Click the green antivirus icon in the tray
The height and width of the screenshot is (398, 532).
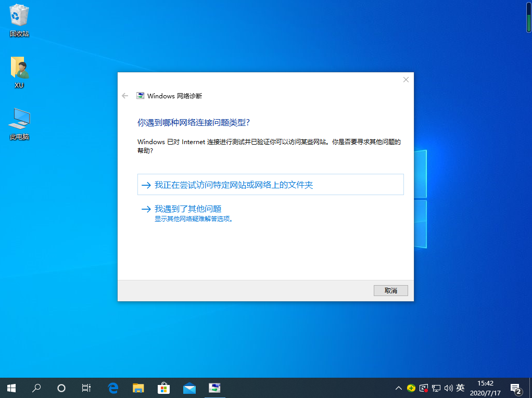411,388
